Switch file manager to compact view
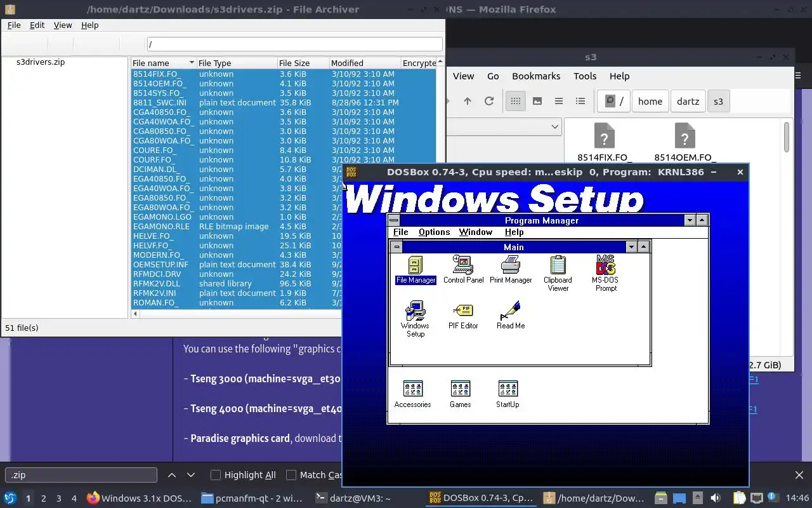This screenshot has height=508, width=812. pyautogui.click(x=559, y=101)
